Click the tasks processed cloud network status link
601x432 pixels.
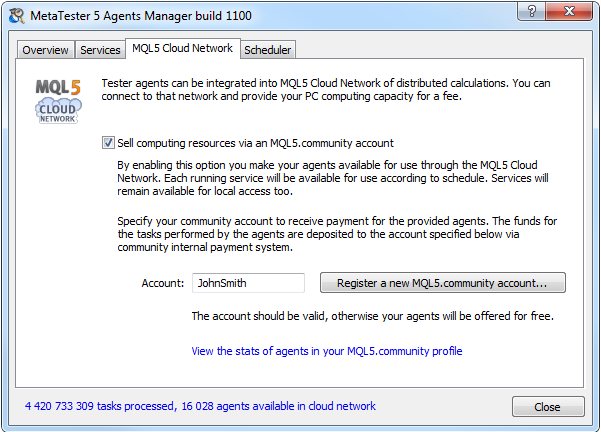pos(200,406)
